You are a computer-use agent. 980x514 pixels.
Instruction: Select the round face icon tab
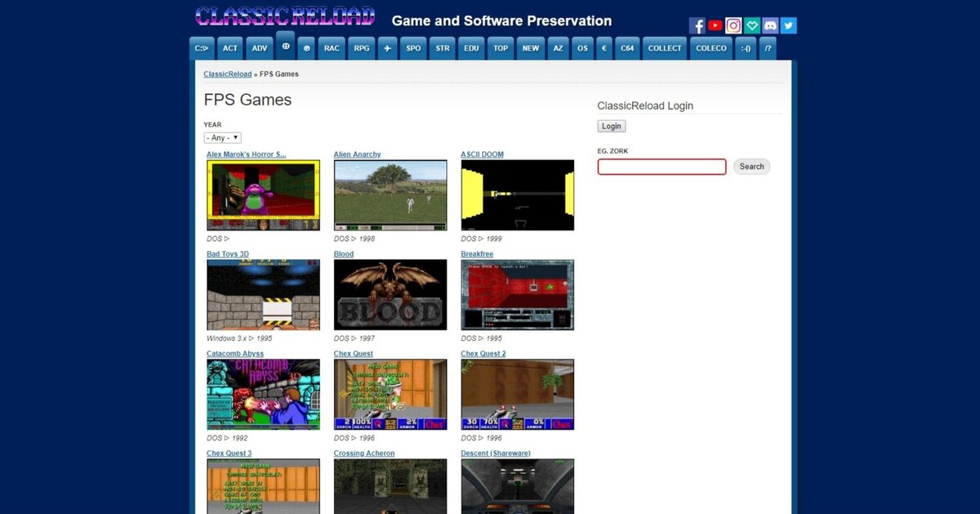point(307,48)
